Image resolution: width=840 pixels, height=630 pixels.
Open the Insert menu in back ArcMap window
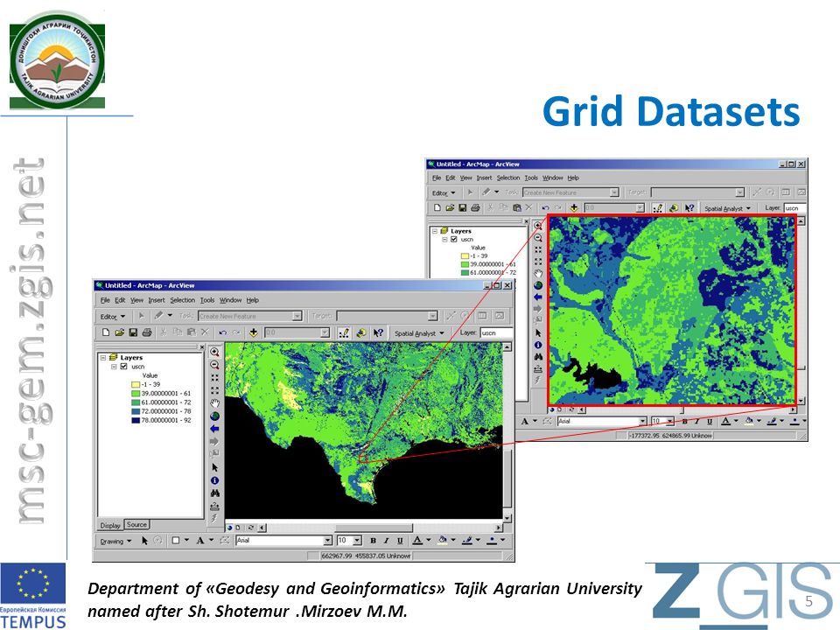484,178
